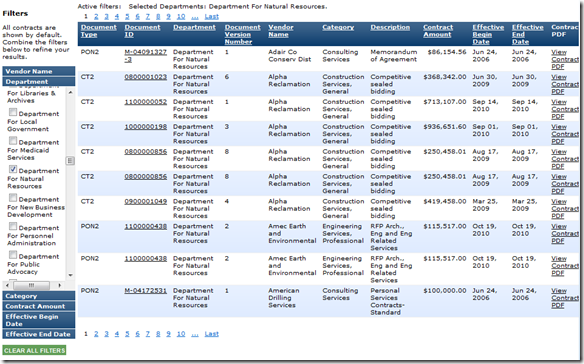The image size is (584, 364).
Task: Click Last link in top pagination
Action: point(212,16)
